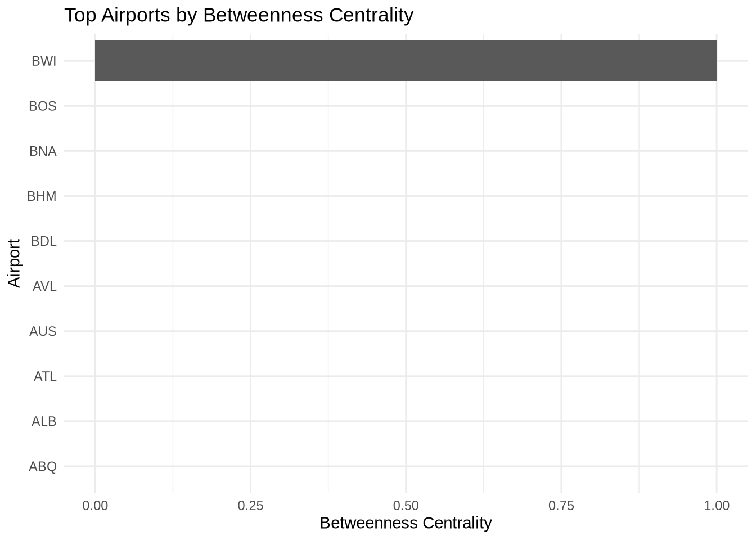
Task: Choose the ALB airport axis label
Action: [44, 421]
